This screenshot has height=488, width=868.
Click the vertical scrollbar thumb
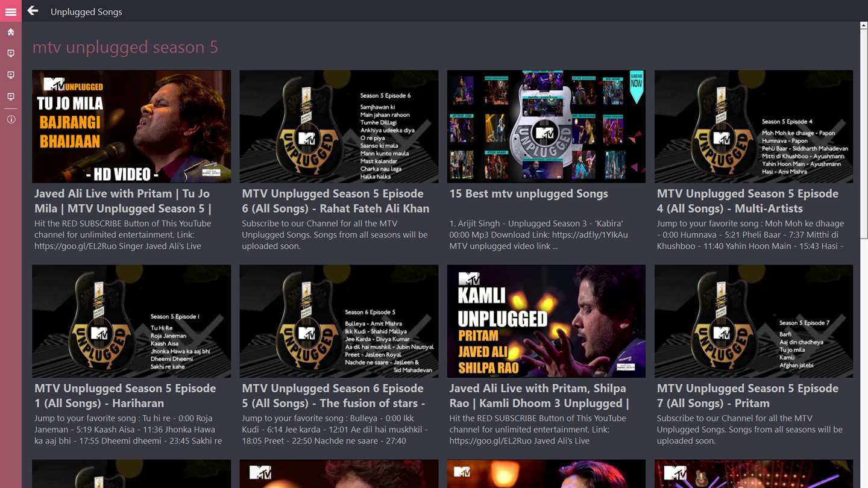coord(864,134)
